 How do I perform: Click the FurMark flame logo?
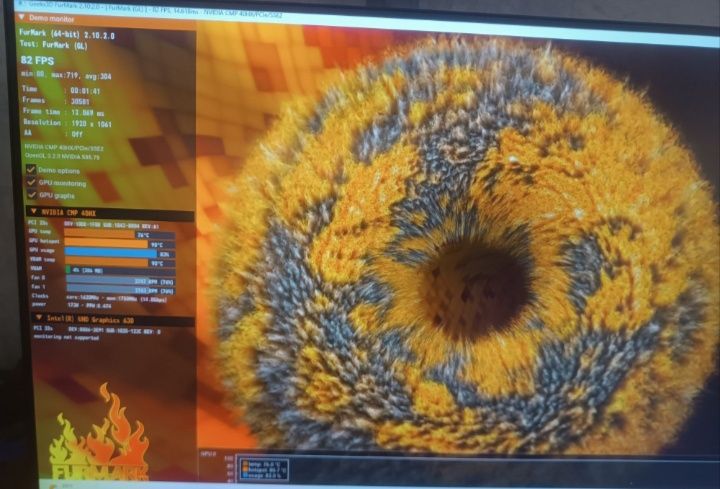tap(102, 434)
